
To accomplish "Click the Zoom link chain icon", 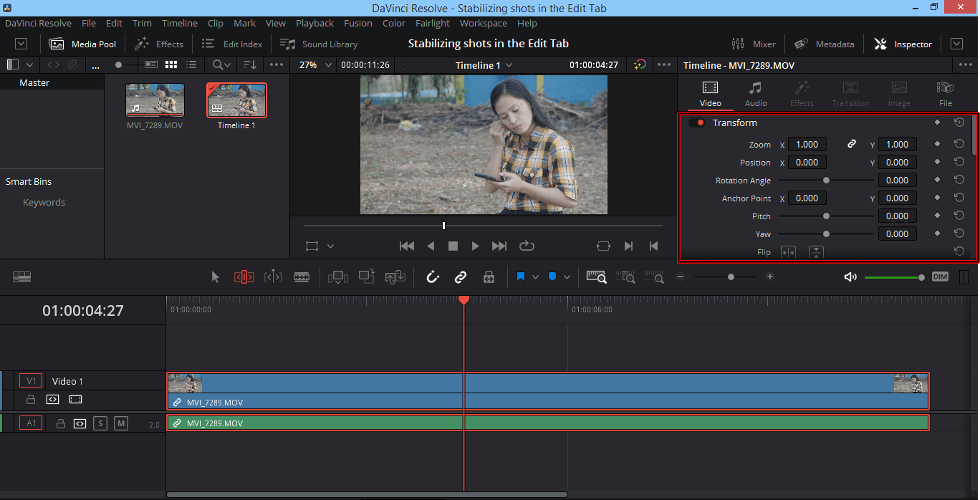I will click(x=852, y=144).
